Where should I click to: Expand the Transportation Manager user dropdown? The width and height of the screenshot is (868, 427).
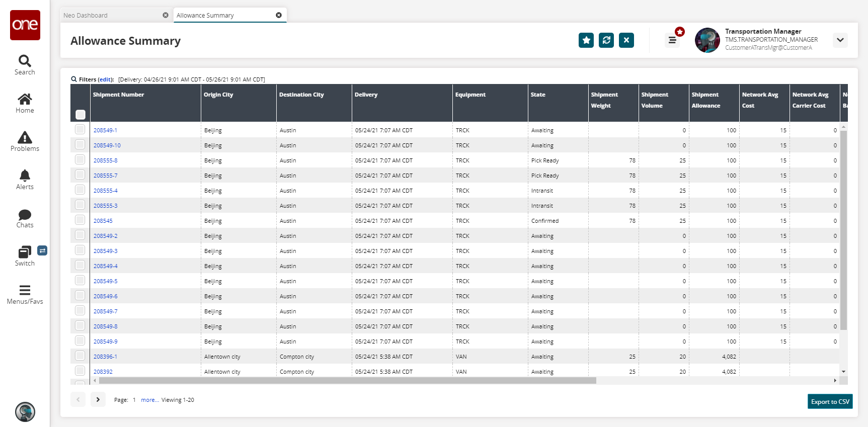(840, 40)
